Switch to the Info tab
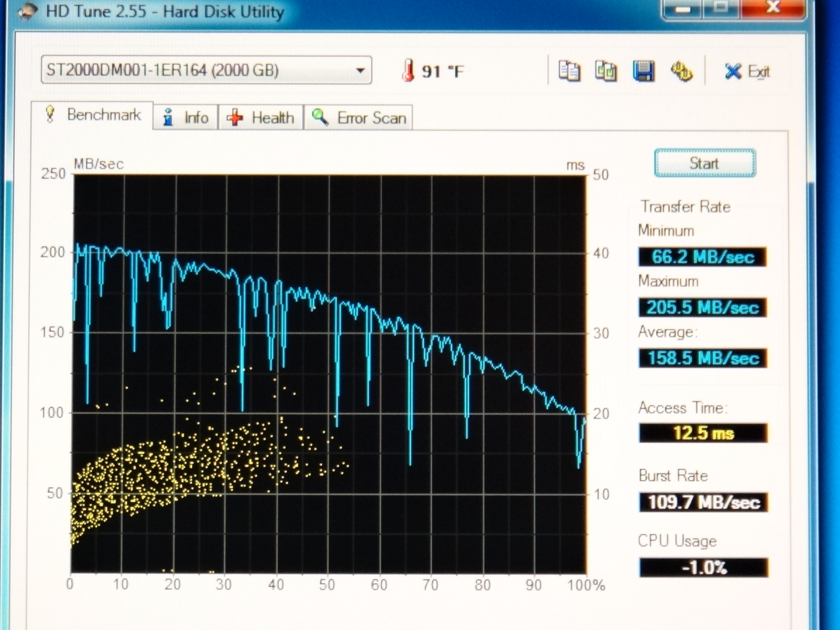840x630 pixels. click(x=186, y=118)
